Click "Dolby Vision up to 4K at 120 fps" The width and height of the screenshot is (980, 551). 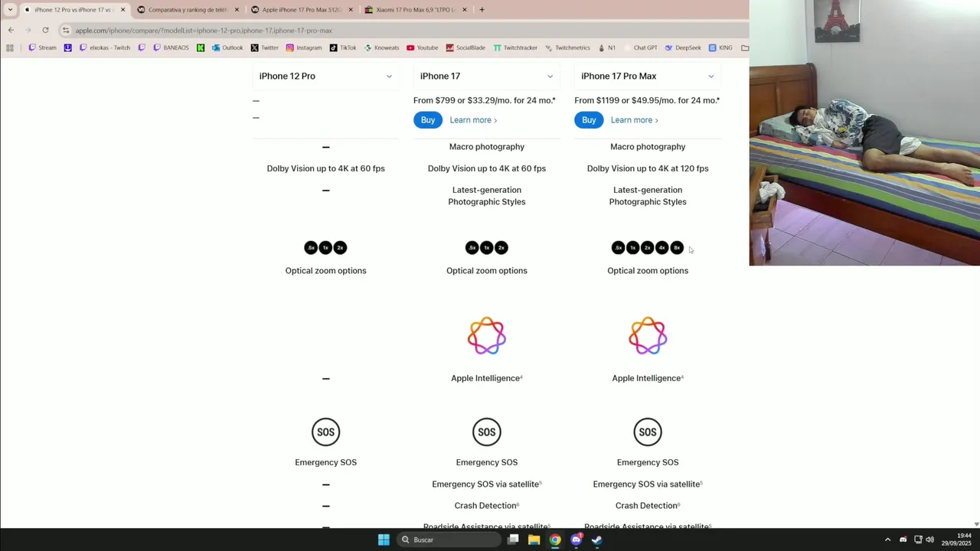pos(648,168)
